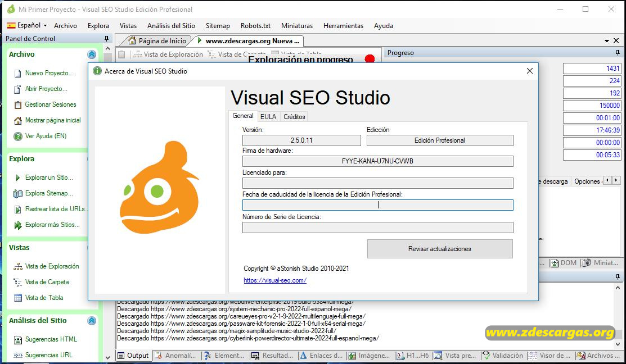Click the Gestionar Sesiones clipboard icon
Screen dimensions: 626x364
[x=17, y=105]
